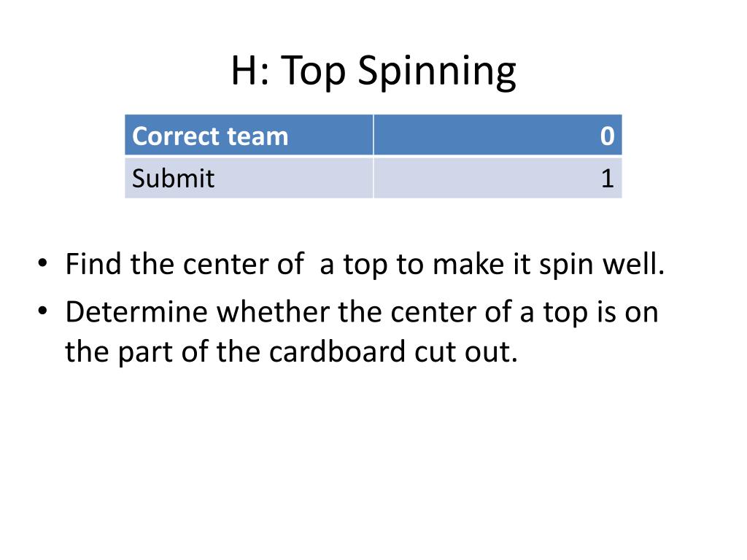Click the slide title H: Top Spinning
The height and width of the screenshot is (560, 747).
point(373,71)
